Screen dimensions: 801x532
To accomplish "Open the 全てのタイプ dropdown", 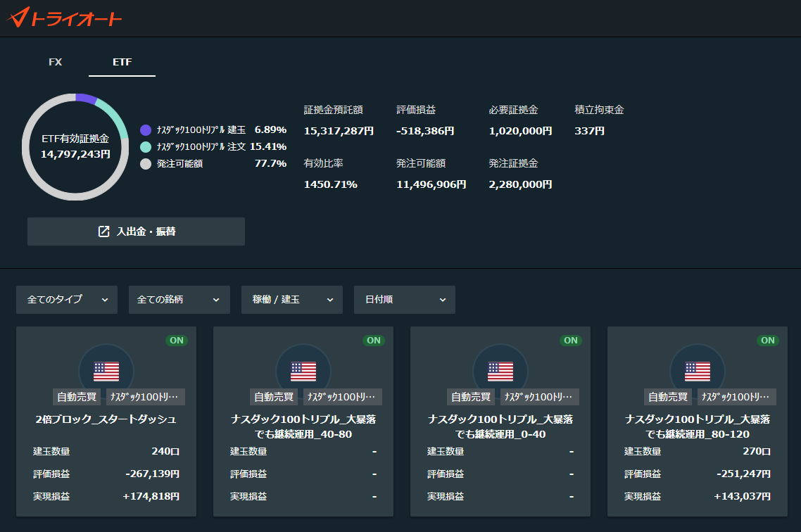I will tap(67, 300).
